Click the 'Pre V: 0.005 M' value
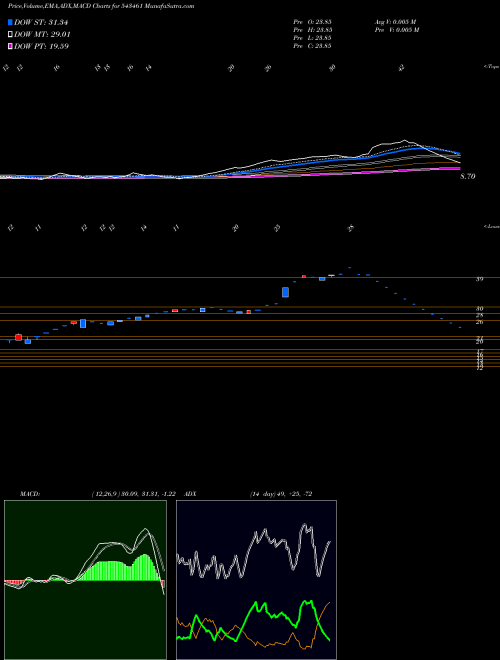This screenshot has width=500, height=660. coord(396,30)
